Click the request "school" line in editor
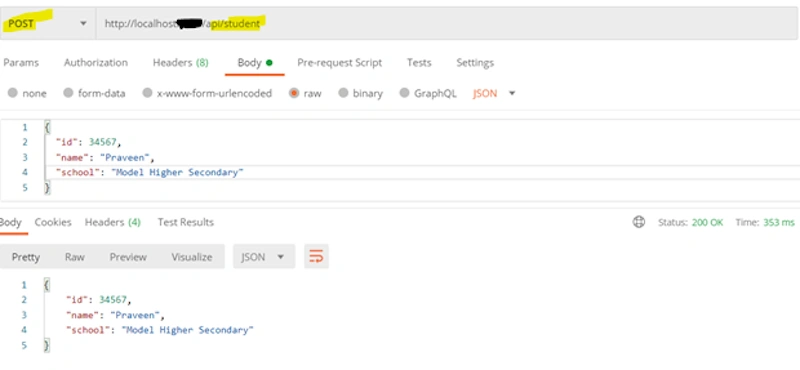The image size is (800, 370). tap(150, 172)
